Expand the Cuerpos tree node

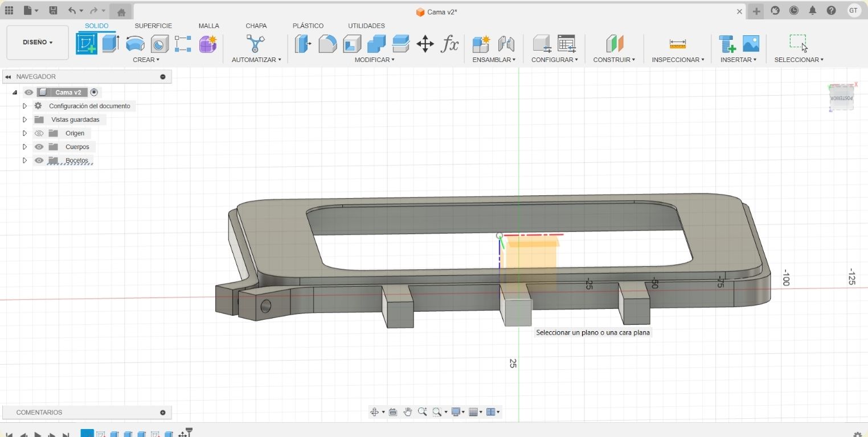point(24,147)
